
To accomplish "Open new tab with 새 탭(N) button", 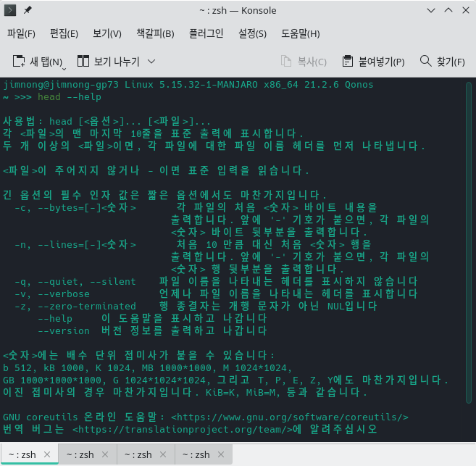I will pos(38,62).
